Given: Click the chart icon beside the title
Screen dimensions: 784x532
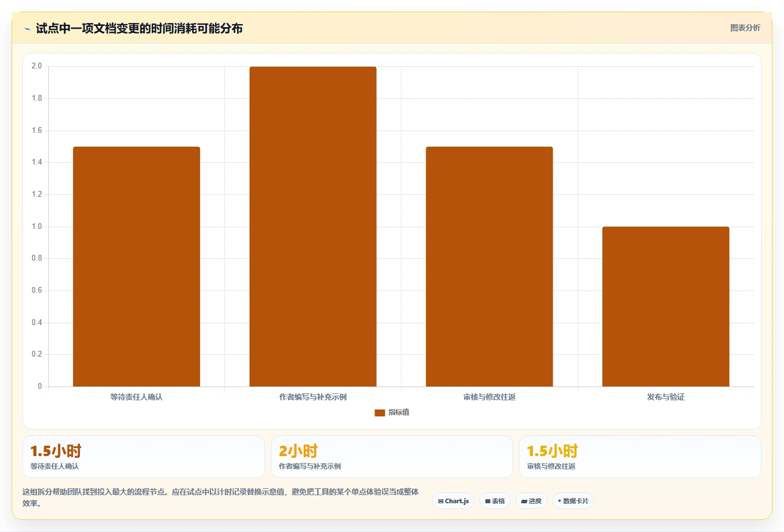Looking at the screenshot, I should pos(27,29).
